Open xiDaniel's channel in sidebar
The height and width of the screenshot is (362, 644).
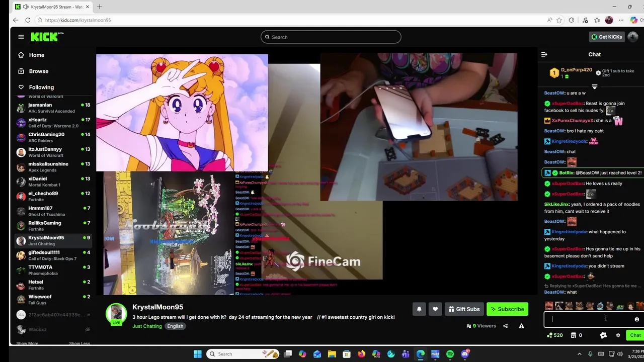coord(53,182)
